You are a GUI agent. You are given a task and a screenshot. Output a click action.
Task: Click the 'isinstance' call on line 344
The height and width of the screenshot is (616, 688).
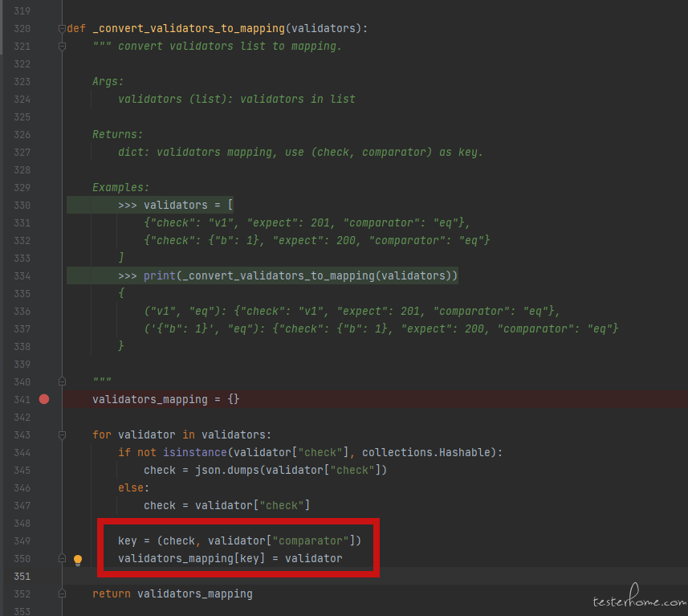click(195, 452)
